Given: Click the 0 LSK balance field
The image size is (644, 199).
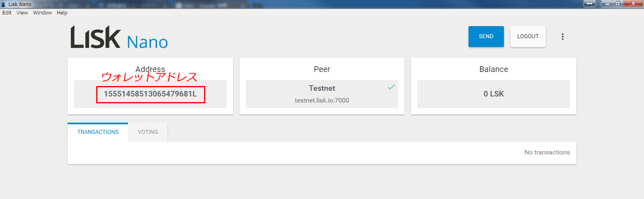Looking at the screenshot, I should coord(493,94).
